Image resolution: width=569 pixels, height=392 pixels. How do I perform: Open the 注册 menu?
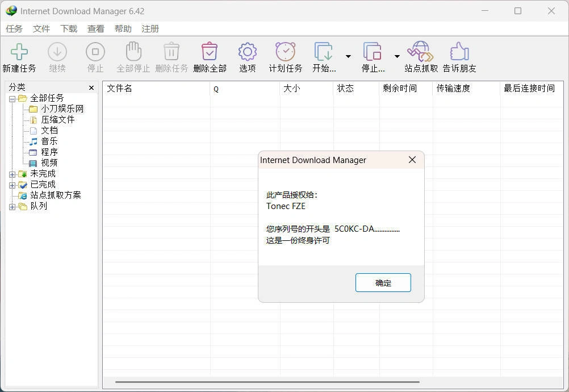pos(150,28)
